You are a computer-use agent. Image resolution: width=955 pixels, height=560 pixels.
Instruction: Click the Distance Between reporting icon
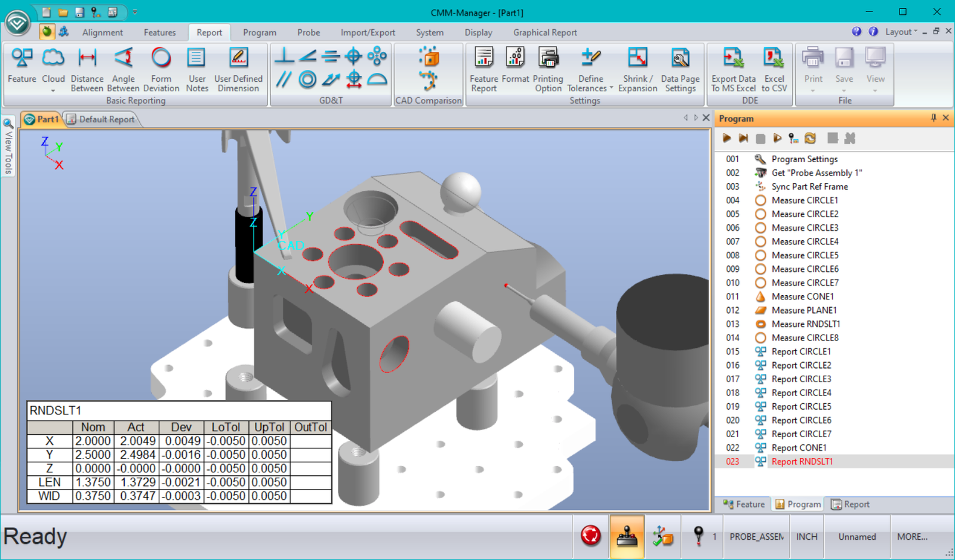coord(87,69)
